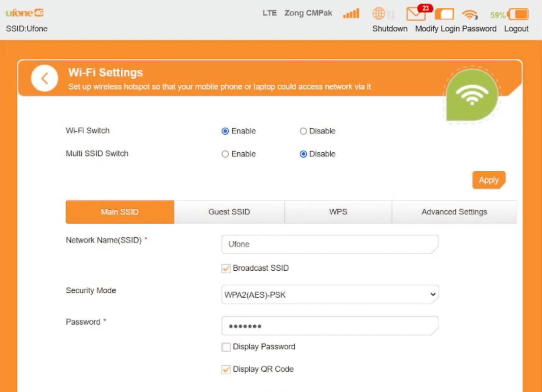Switch to the Guest SSID tab
The image size is (542, 392).
(x=229, y=212)
